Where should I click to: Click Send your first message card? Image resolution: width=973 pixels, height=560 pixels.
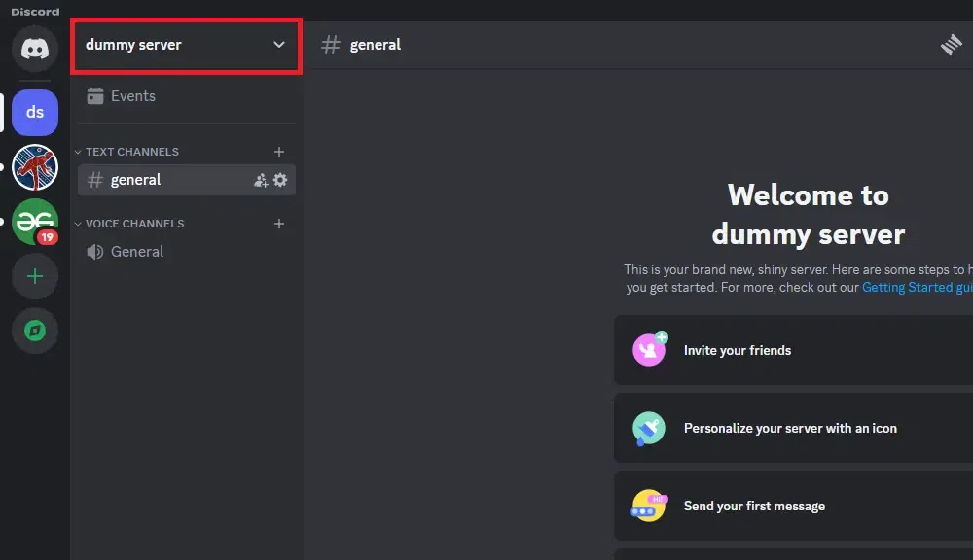pos(794,507)
